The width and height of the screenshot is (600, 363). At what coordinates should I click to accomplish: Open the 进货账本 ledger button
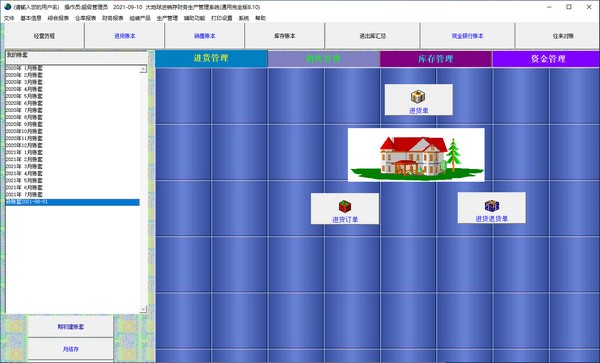click(x=124, y=36)
